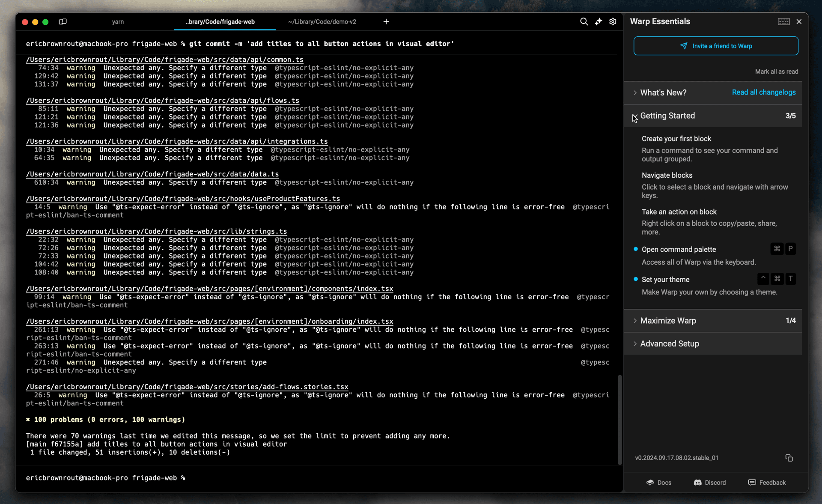Screen dimensions: 822x504
Task: Open the common.ts file path link
Action: 164,60
